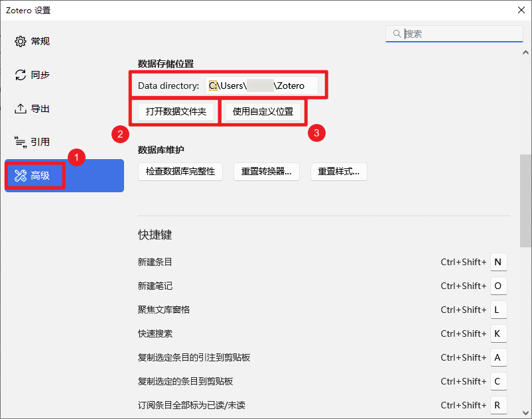
Task: Click 使用自定义位置 to set custom location
Action: click(263, 111)
